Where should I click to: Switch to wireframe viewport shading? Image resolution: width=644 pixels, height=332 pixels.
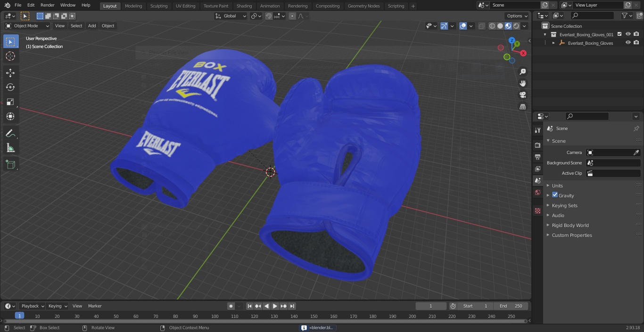coord(492,26)
